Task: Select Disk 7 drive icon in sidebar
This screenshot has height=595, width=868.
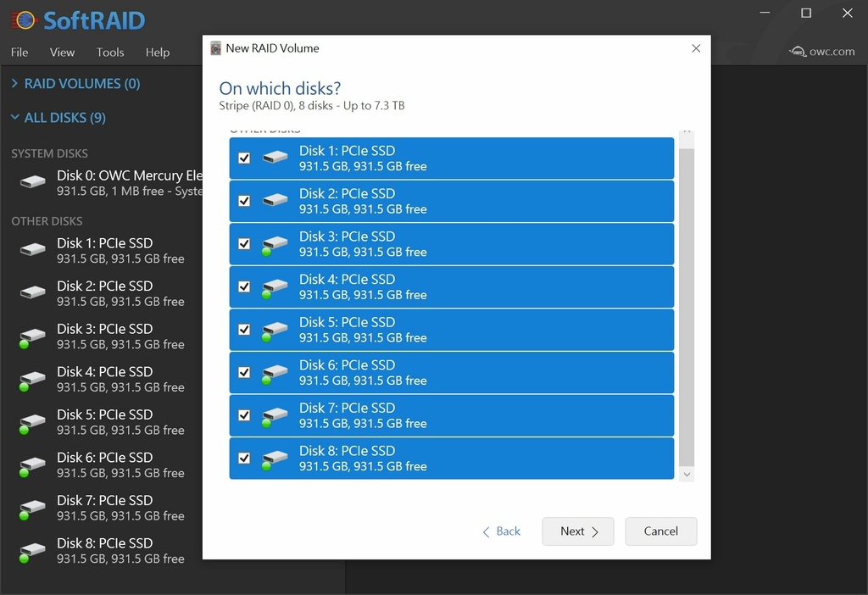Action: click(33, 509)
